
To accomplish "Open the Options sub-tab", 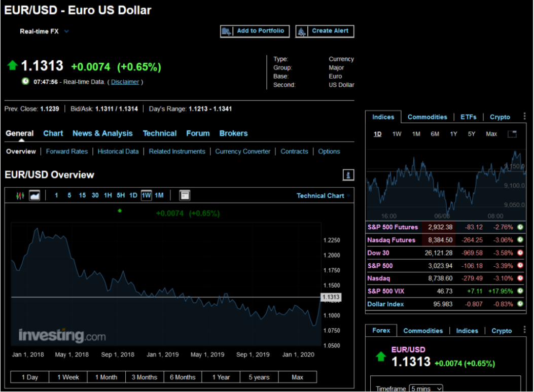I will [329, 152].
